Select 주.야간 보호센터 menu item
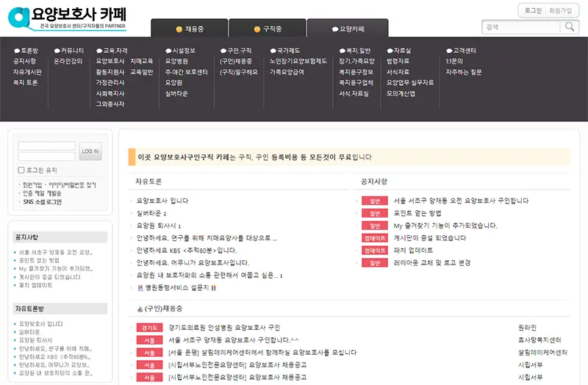This screenshot has height=385, width=588. 187,72
